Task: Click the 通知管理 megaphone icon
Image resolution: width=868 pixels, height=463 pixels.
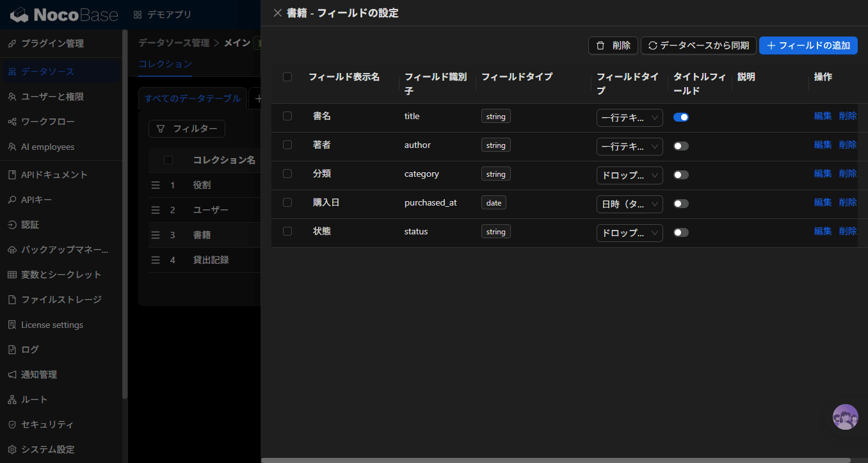Action: click(x=12, y=375)
